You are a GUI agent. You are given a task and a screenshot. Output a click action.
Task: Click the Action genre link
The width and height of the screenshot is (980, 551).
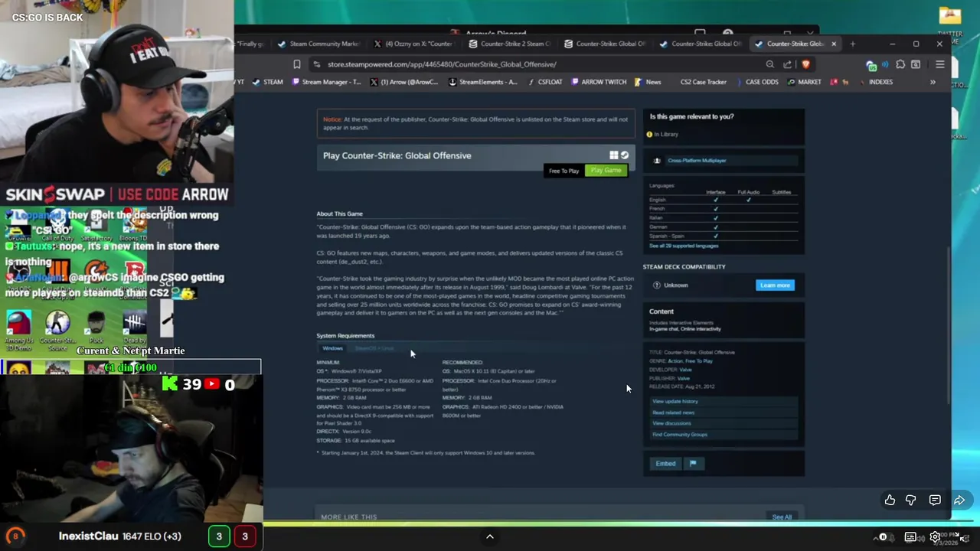point(675,361)
